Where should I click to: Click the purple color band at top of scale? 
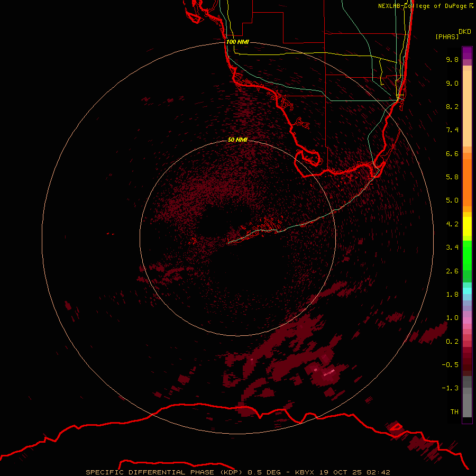tap(467, 53)
